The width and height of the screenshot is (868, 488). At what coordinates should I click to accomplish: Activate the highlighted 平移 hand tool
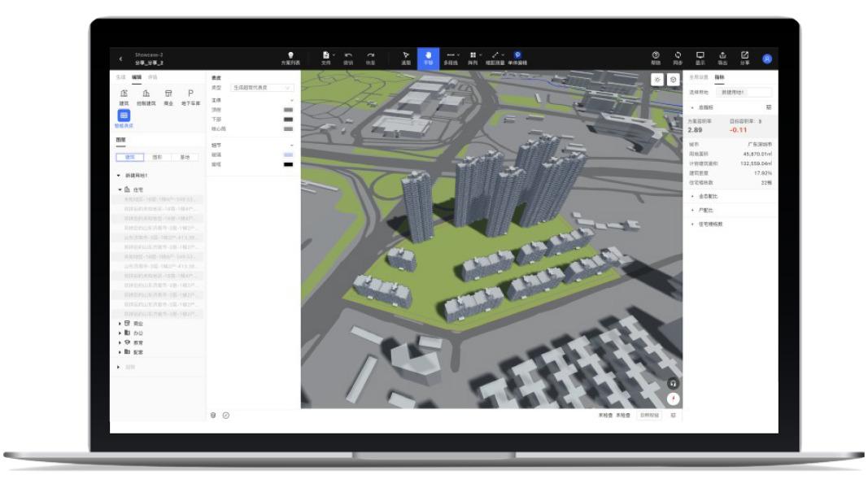pos(428,58)
